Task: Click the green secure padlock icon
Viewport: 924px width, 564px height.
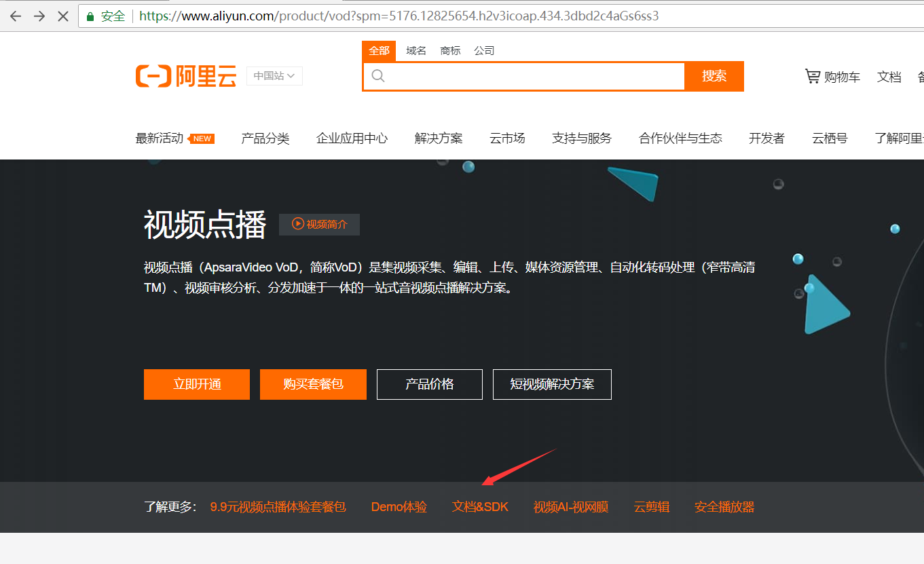Action: coord(90,16)
